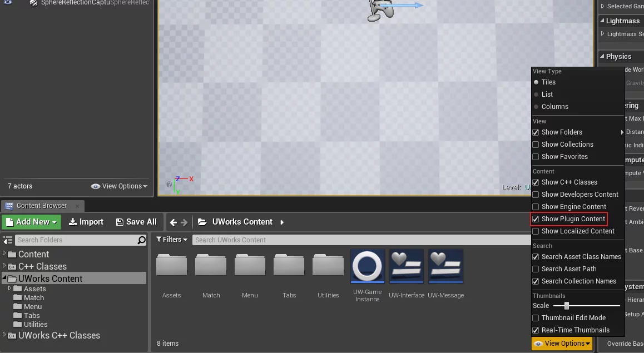This screenshot has height=353, width=644.
Task: Toggle the sources panel icon beside folder search
Action: (8, 240)
